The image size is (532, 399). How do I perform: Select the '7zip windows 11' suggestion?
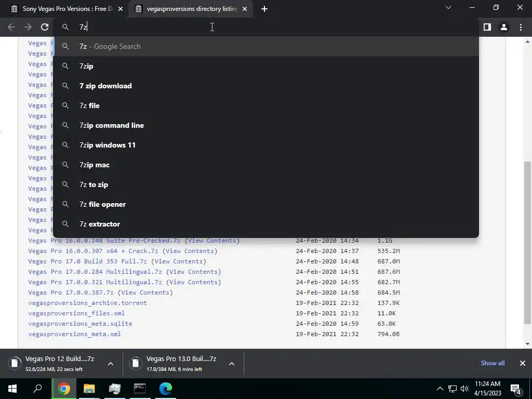pyautogui.click(x=265, y=145)
